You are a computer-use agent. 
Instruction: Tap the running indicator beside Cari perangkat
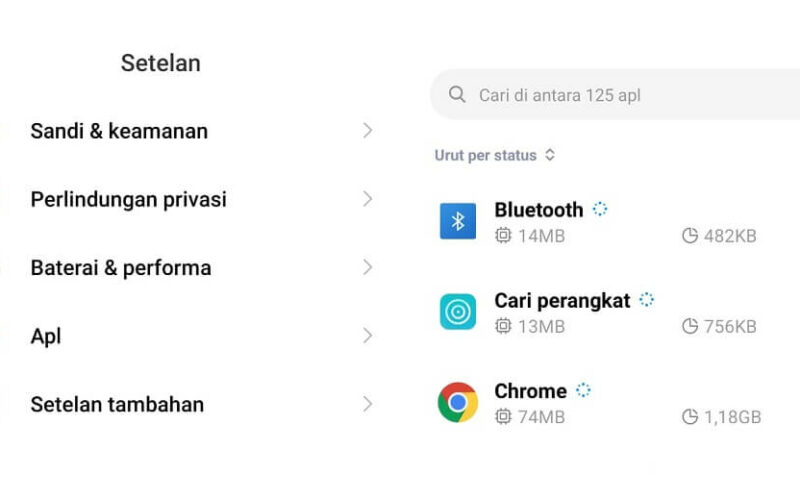[646, 299]
